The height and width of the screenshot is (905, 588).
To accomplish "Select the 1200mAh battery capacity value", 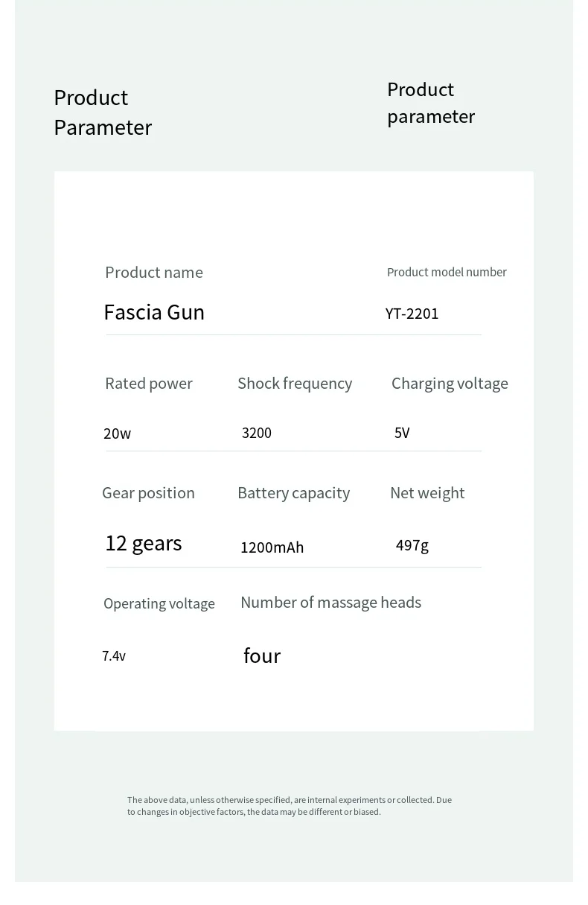I will tap(272, 547).
